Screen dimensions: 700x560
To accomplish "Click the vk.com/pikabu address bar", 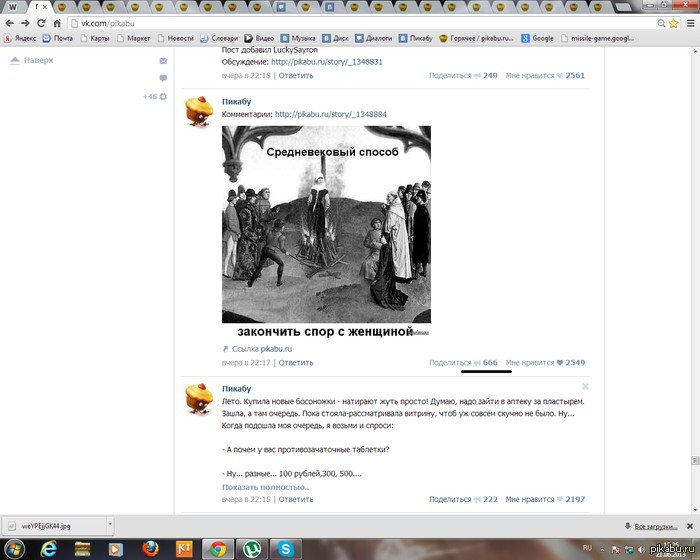I will (x=362, y=23).
